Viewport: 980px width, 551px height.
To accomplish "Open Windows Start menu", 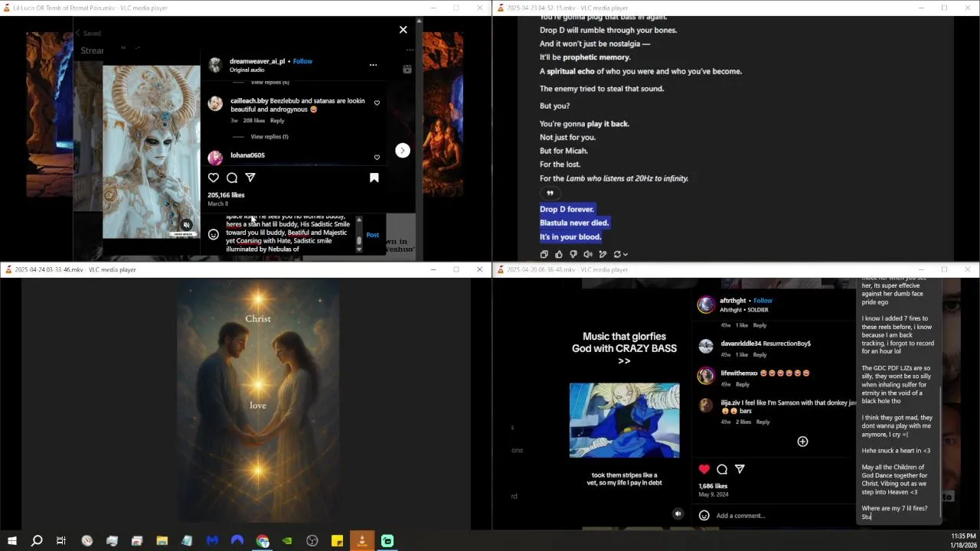I will click(x=11, y=541).
